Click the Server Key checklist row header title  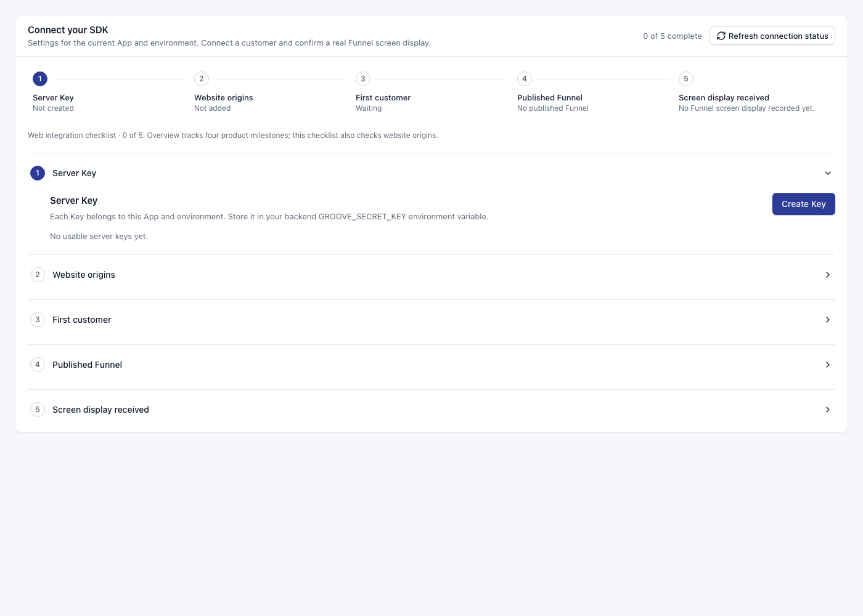[x=74, y=173]
